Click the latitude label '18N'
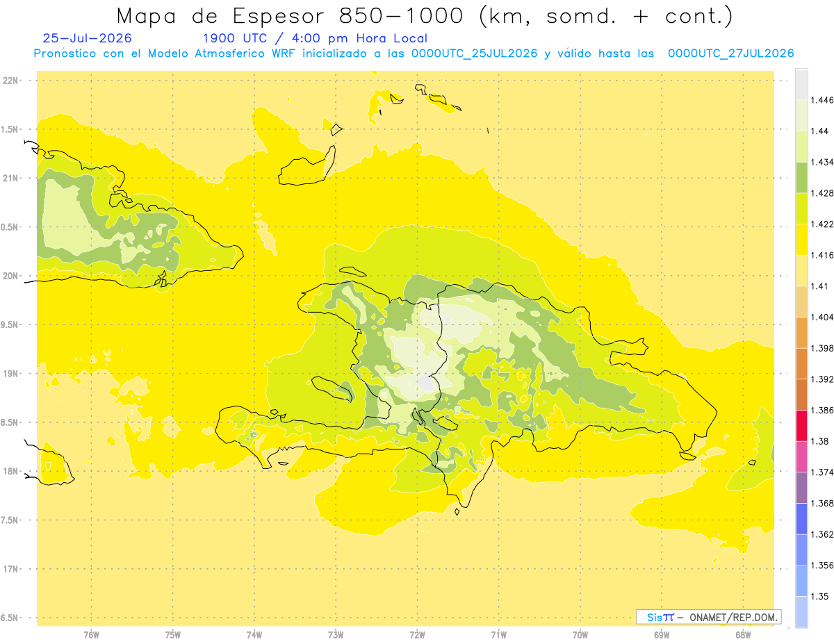The width and height of the screenshot is (834, 644). coord(10,471)
